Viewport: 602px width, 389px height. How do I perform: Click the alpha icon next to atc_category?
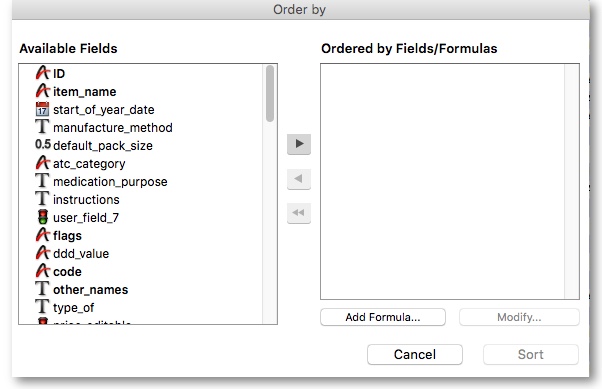click(43, 163)
